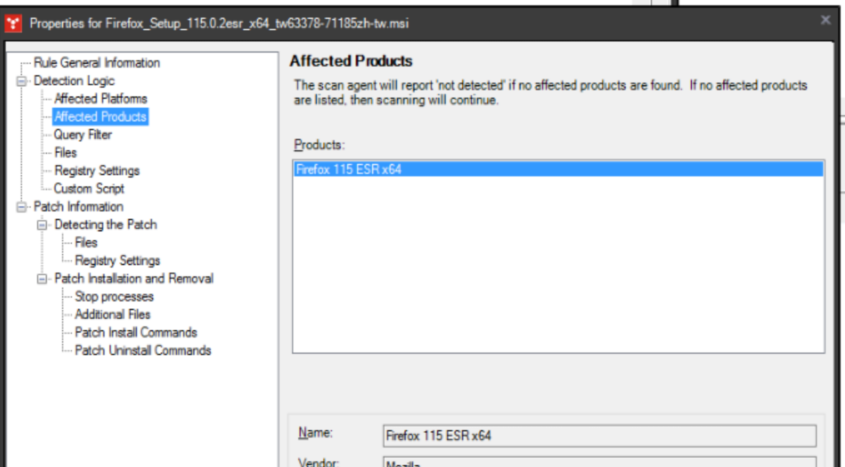The image size is (845, 467).
Task: Click the application icon in title bar
Action: point(15,21)
